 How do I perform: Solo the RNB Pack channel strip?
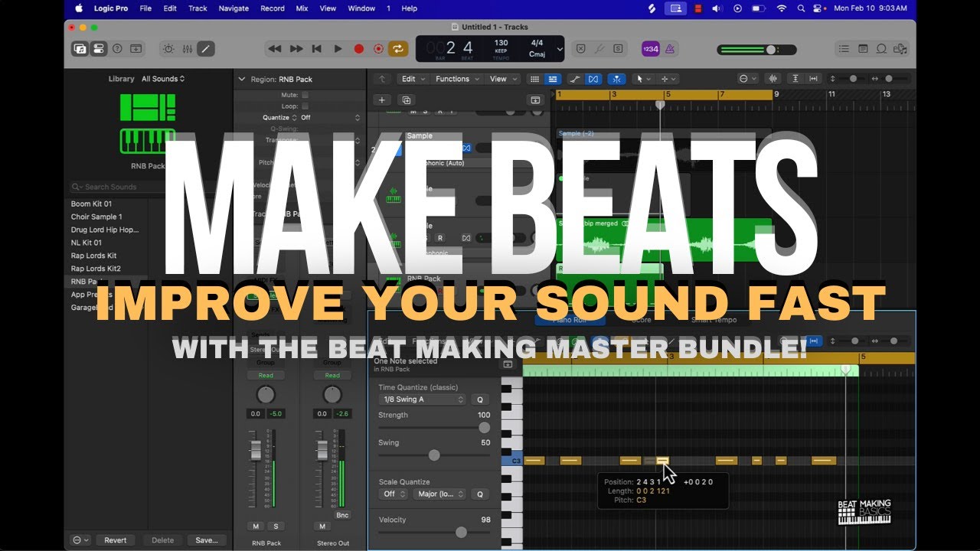click(275, 526)
